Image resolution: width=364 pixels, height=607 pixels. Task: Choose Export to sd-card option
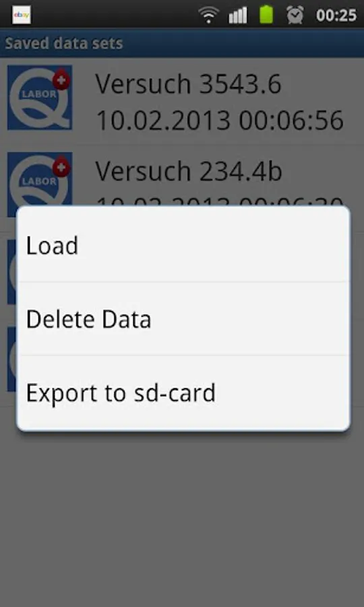pos(184,393)
